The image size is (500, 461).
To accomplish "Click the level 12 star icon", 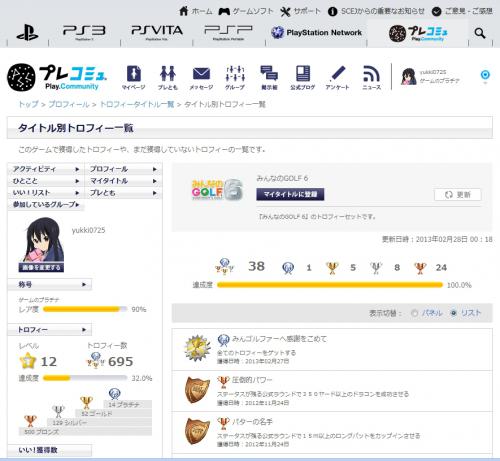I will click(28, 361).
